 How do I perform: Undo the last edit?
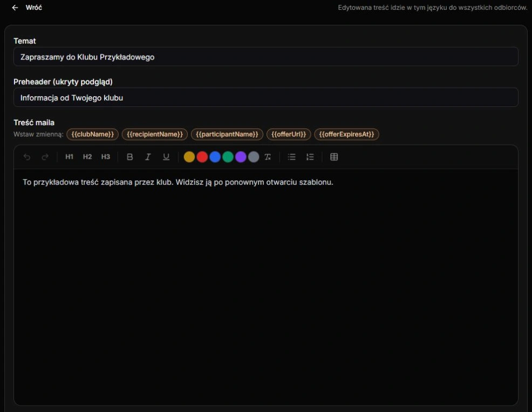pyautogui.click(x=27, y=157)
